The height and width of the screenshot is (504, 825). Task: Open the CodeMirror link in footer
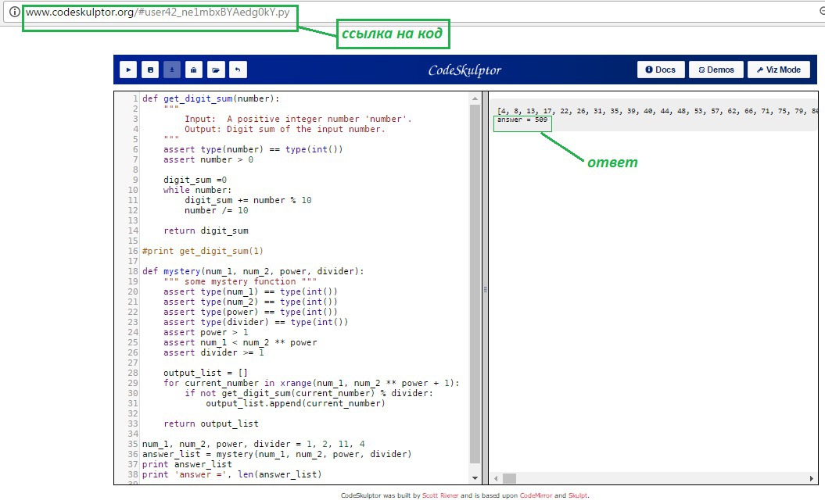coord(536,495)
